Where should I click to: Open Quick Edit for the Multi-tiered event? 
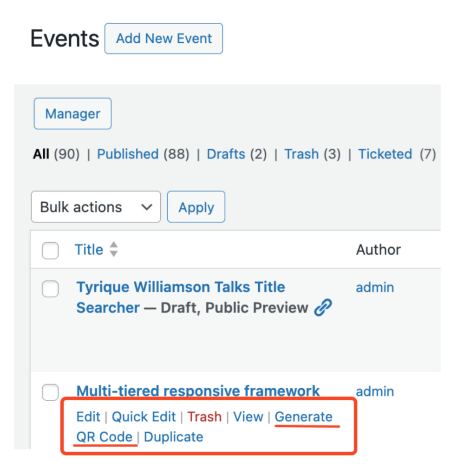click(144, 417)
